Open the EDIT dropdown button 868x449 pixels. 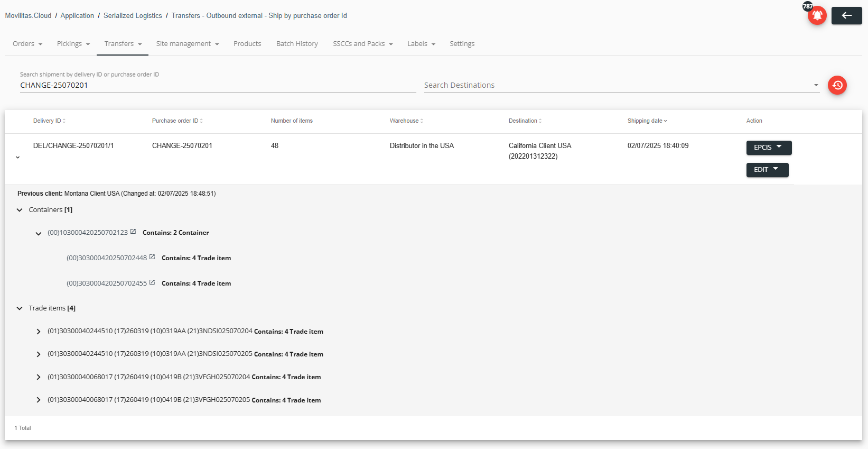[x=767, y=170]
